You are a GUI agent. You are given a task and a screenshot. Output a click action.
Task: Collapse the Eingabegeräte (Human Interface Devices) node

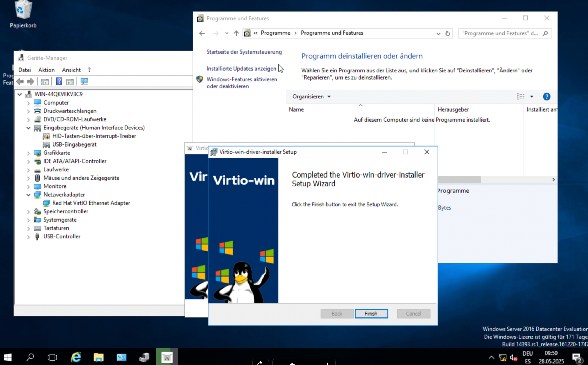click(28, 128)
